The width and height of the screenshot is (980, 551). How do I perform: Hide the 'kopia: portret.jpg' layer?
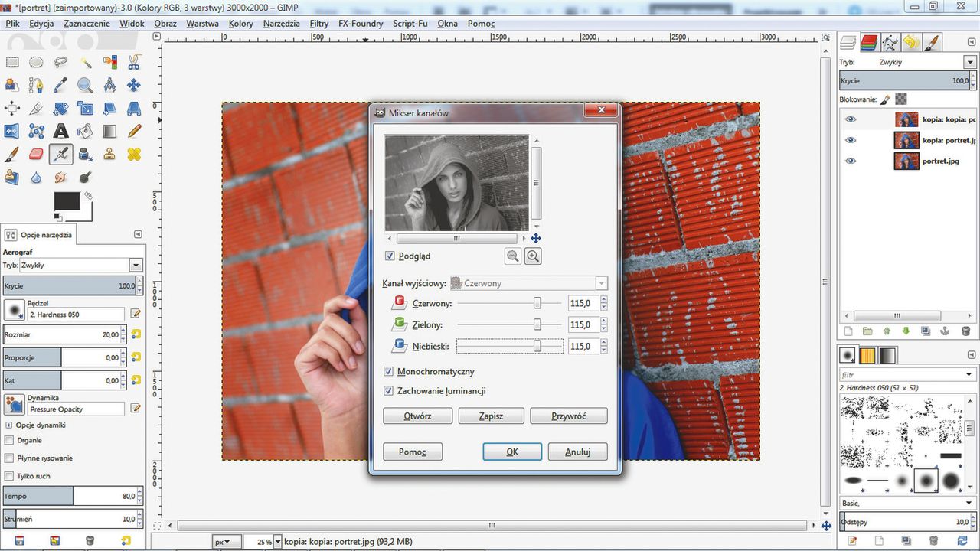(x=850, y=140)
